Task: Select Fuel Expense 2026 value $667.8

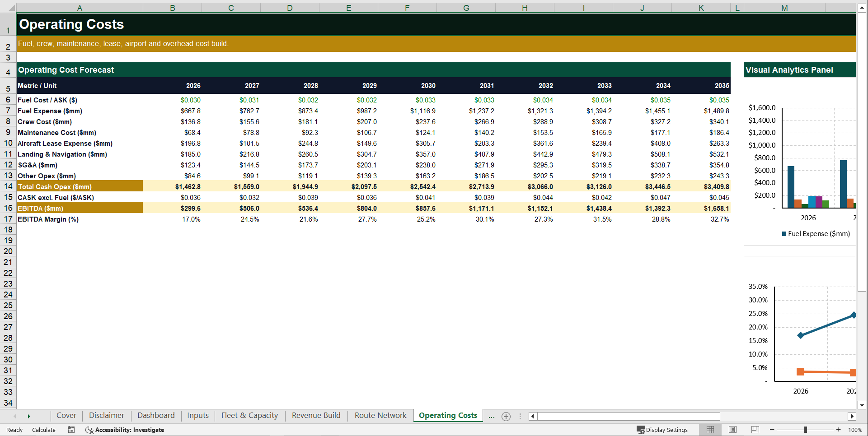Action: 173,111
